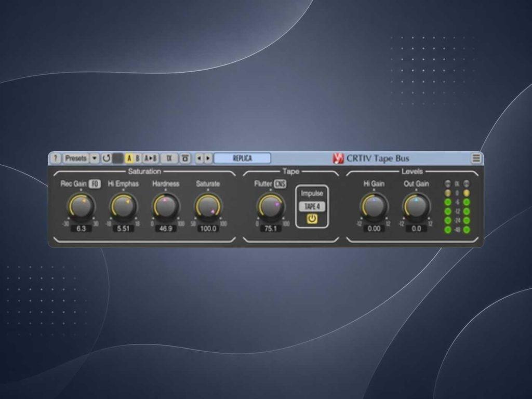This screenshot has width=532, height=399.
Task: Go to previous preset arrow
Action: (199, 158)
